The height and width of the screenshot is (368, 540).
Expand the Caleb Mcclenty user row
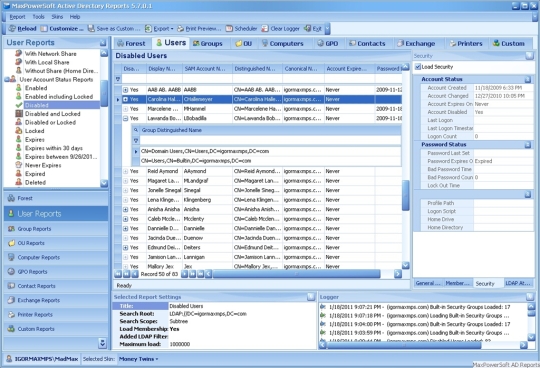point(126,219)
